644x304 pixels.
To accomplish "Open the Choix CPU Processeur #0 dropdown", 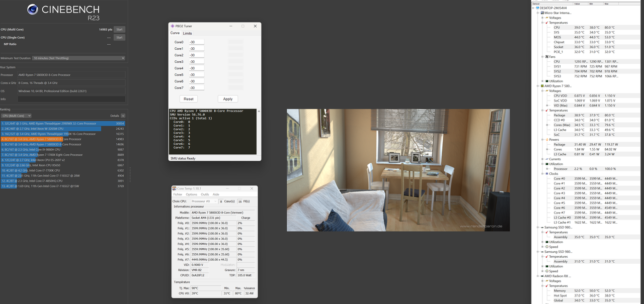I will [x=204, y=201].
